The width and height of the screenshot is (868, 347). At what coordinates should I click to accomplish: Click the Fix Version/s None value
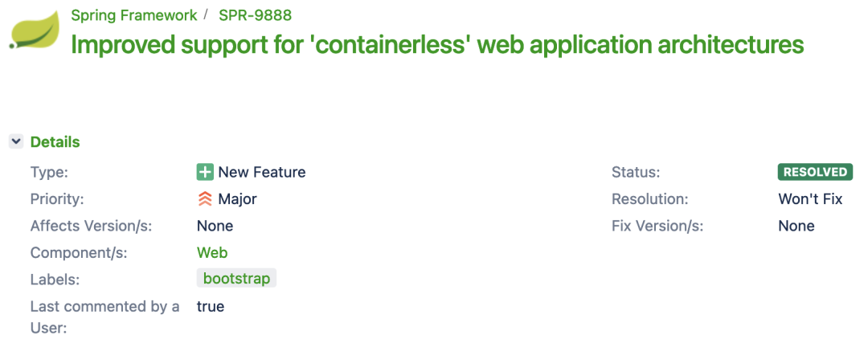(x=796, y=226)
